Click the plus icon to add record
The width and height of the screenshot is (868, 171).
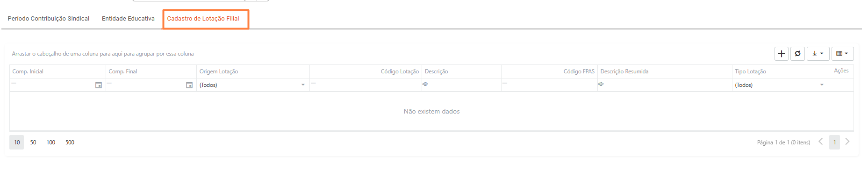(781, 54)
